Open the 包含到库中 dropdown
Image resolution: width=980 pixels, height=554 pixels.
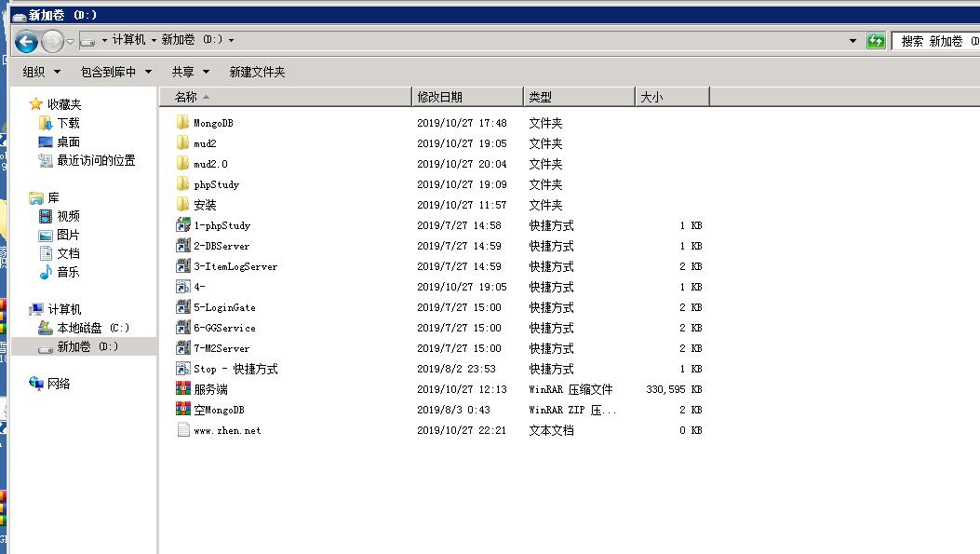(115, 72)
